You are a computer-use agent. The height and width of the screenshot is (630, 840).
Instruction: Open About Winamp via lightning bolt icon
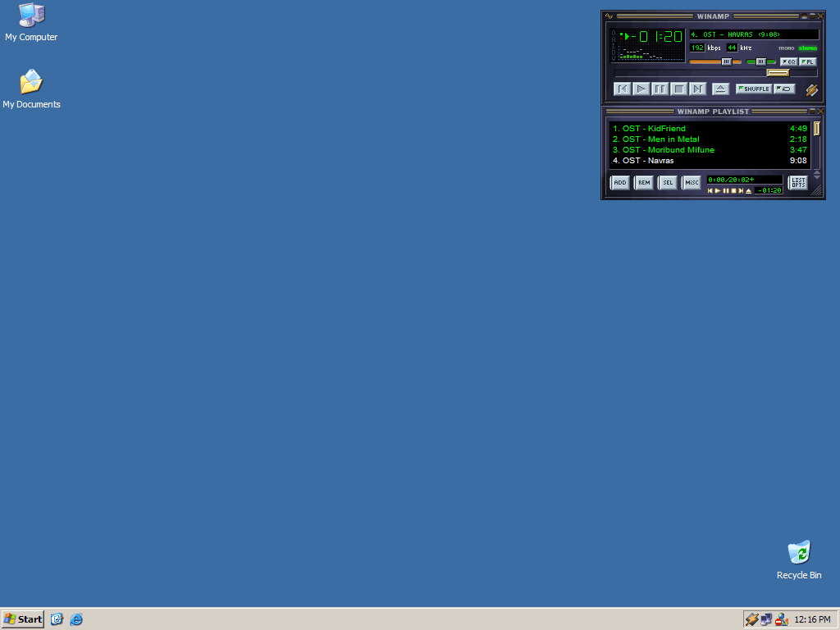click(811, 90)
